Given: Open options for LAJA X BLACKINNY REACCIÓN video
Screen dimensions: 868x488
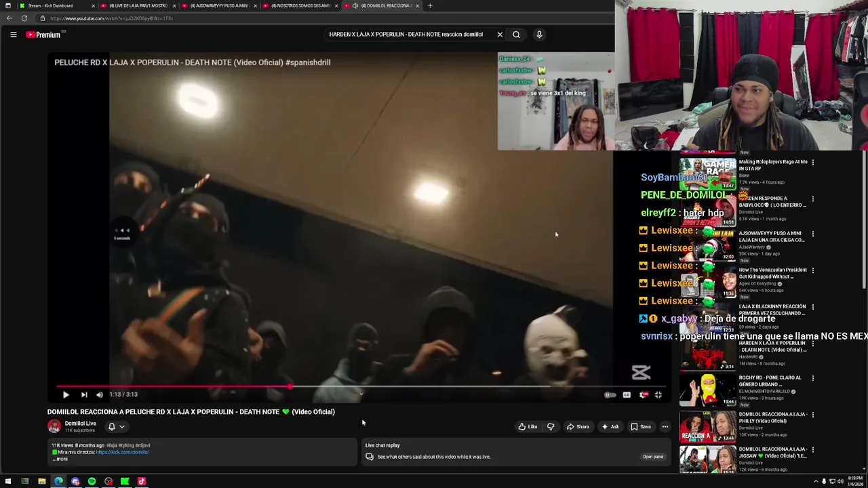Looking at the screenshot, I should [812, 307].
